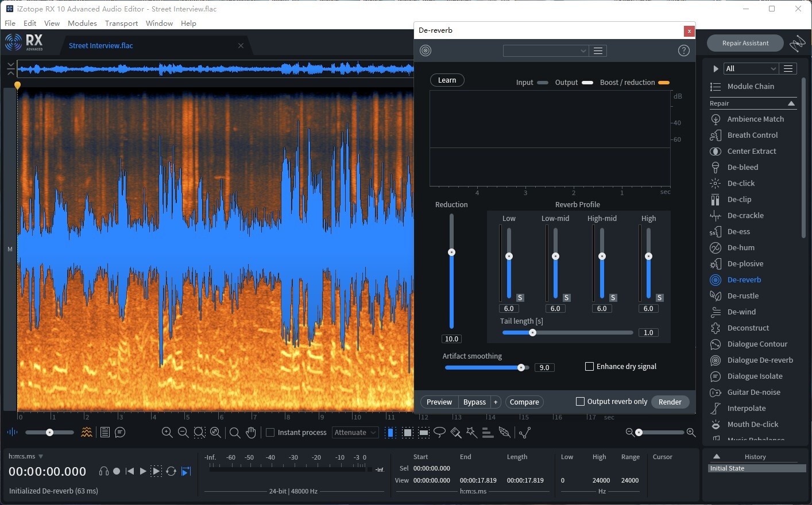The image size is (812, 505).
Task: Click the speech bubble text icon
Action: (120, 432)
